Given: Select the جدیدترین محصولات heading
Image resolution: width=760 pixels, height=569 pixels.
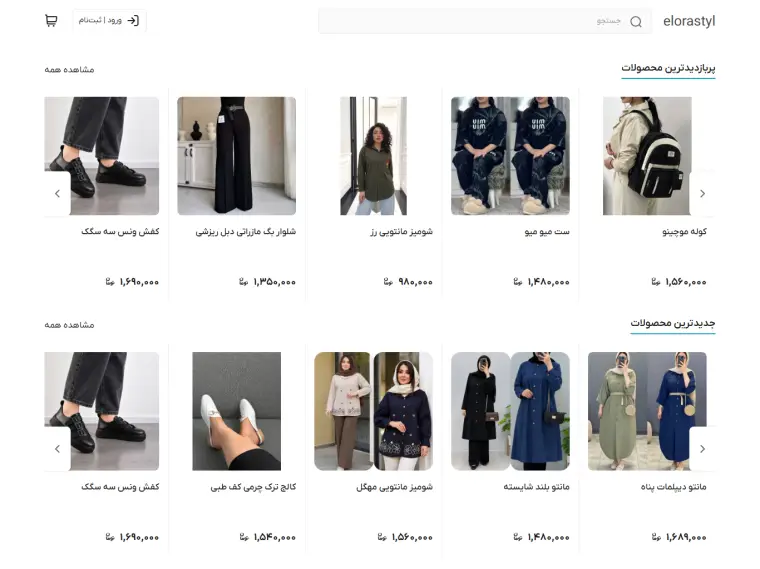Looking at the screenshot, I should 673,323.
